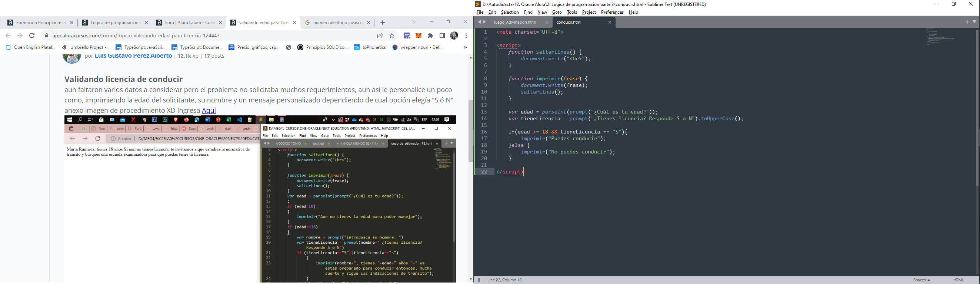Open the MetaMask fox extension

[419, 36]
